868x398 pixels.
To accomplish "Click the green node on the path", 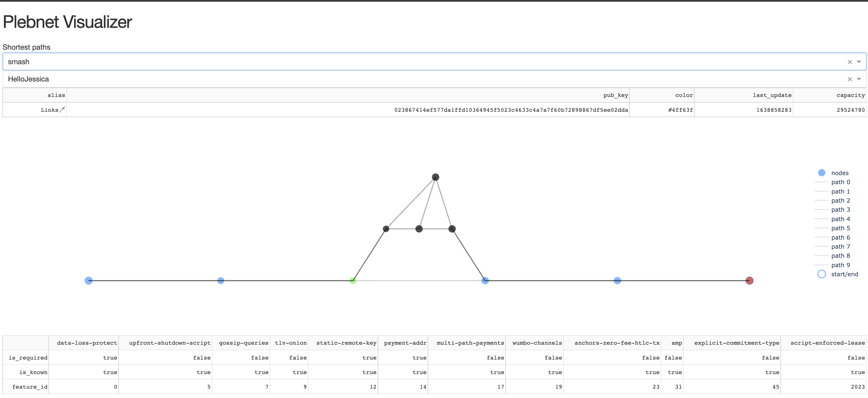I will [353, 280].
